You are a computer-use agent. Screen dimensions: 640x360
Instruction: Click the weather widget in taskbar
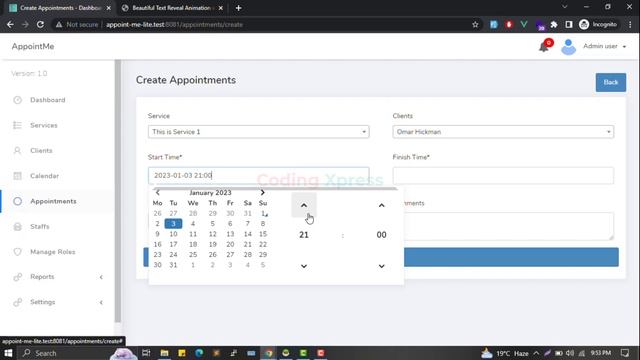pyautogui.click(x=504, y=353)
